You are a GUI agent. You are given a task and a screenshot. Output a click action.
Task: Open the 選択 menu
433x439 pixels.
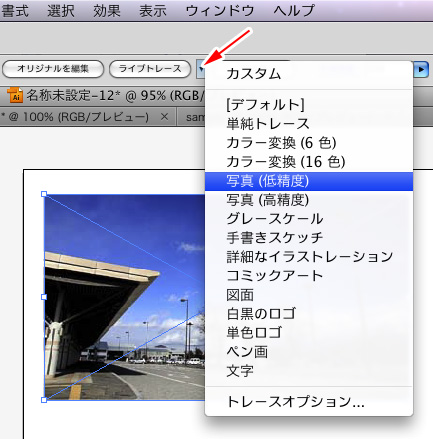(60, 11)
